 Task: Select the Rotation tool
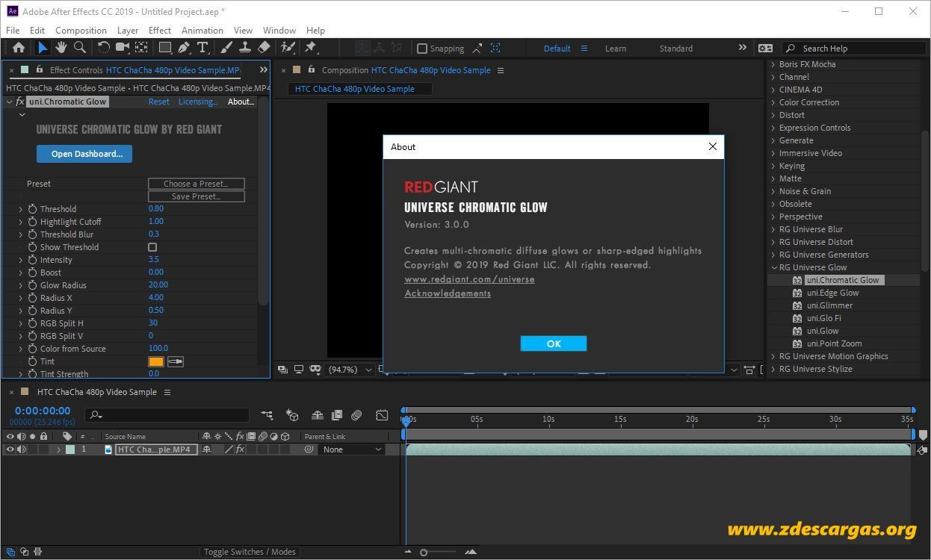[x=103, y=48]
